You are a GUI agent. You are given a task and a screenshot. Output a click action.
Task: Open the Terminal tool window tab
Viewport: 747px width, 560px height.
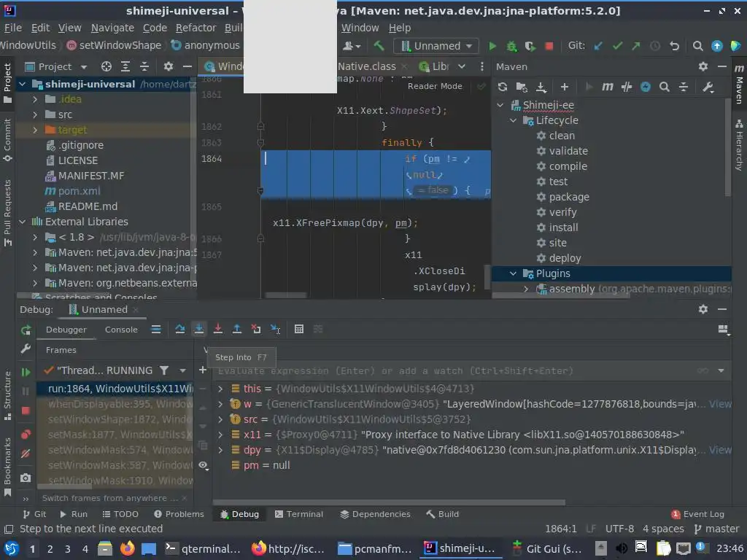298,514
